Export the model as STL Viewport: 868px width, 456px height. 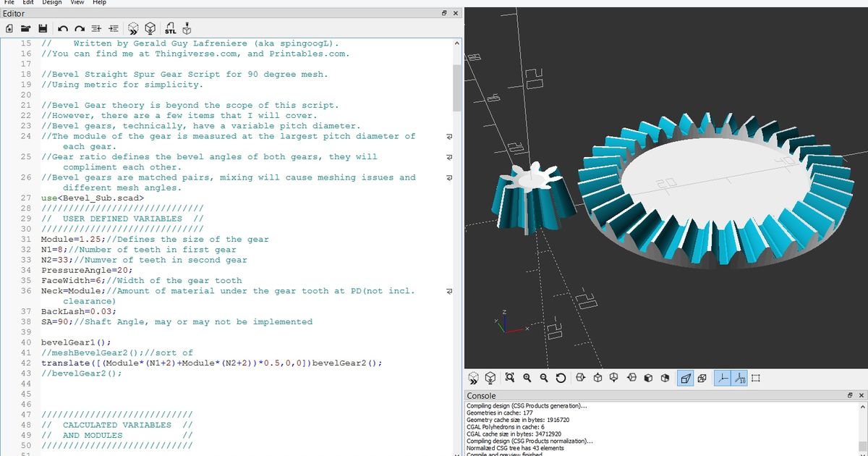[170, 28]
